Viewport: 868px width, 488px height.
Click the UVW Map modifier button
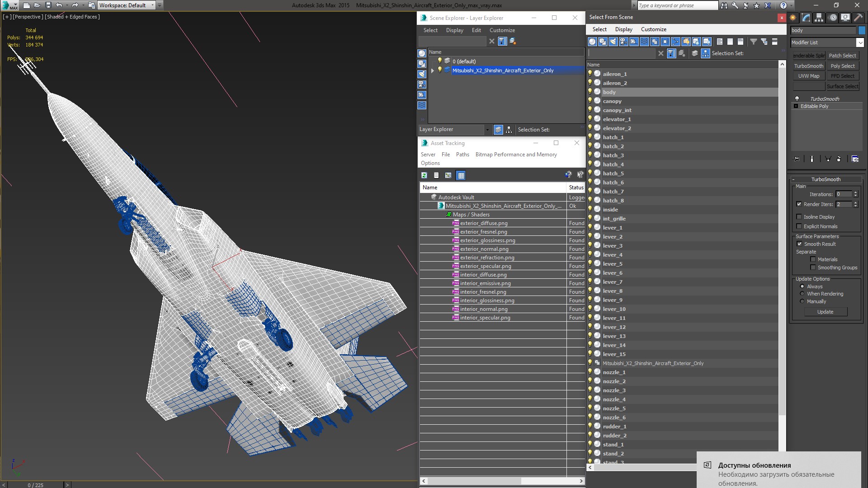point(809,76)
